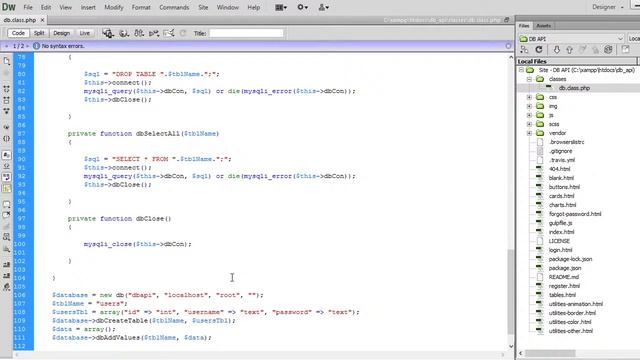Click the open documents icon in code toolbar
640x360 pixels.
click(7, 61)
